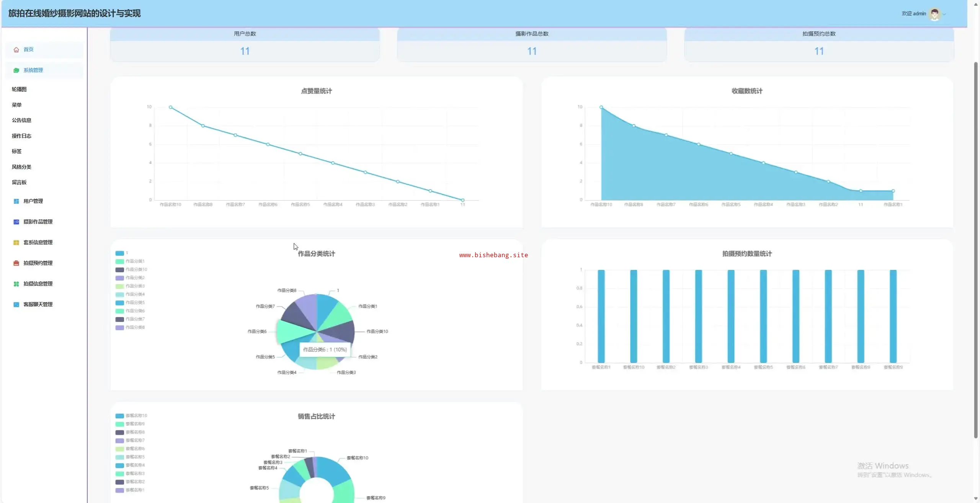Click the 摄影作品管理 blue icon

[x=16, y=222]
